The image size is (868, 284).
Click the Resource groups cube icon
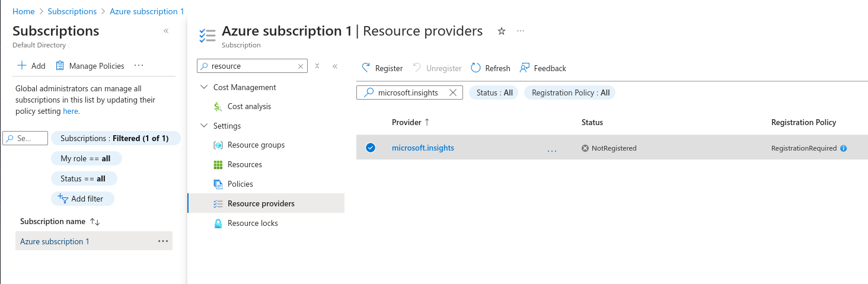pos(218,145)
